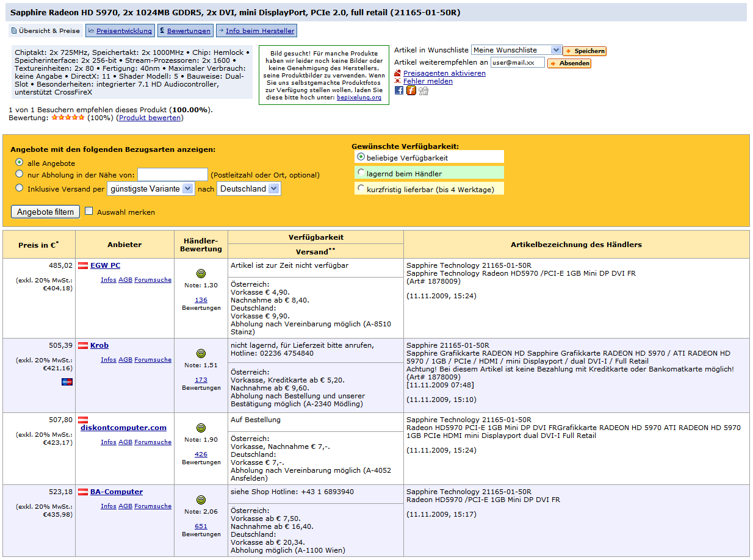Open EGW PC's 136 Bewertungen link
753x560 pixels.
pos(201,300)
